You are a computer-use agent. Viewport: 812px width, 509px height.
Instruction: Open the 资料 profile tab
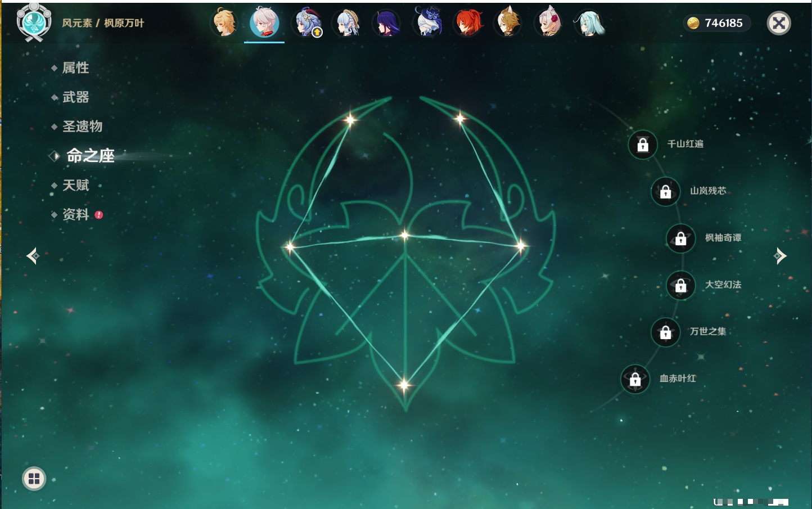75,214
